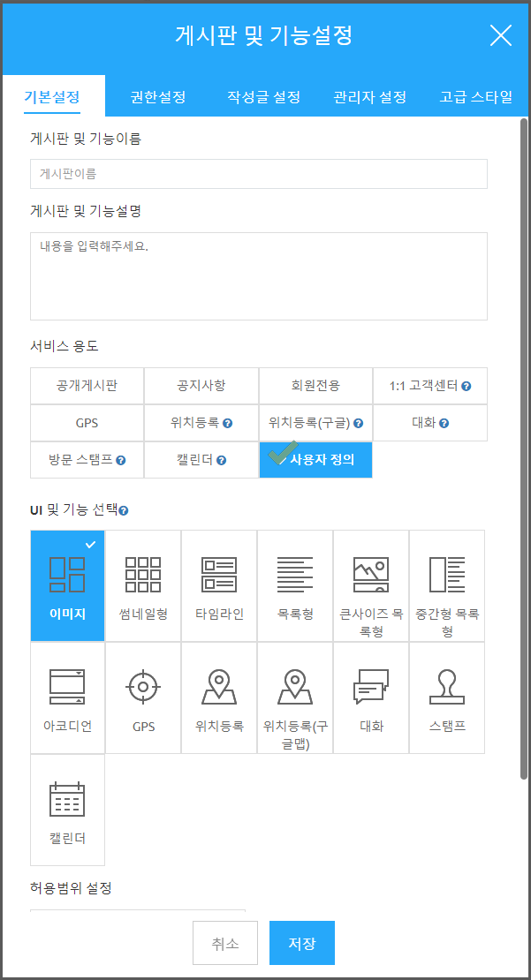The height and width of the screenshot is (980, 531).
Task: Select the 썸네일형 grid layout icon
Action: (143, 575)
